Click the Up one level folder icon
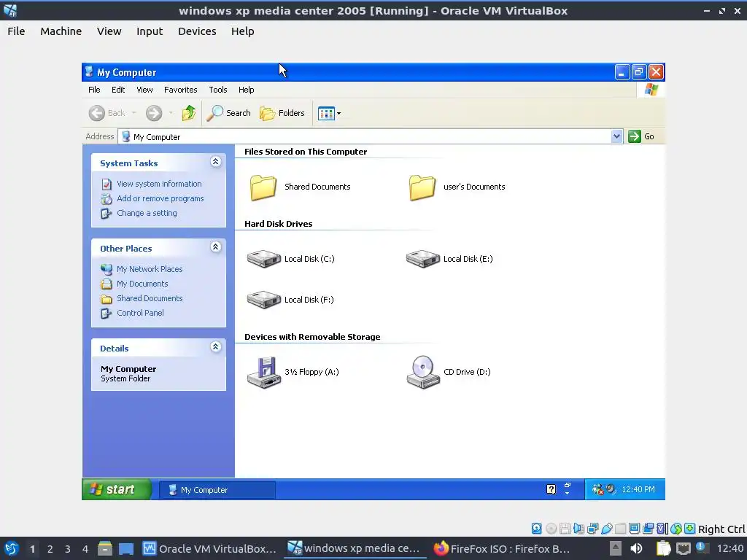The width and height of the screenshot is (747, 560). click(189, 113)
